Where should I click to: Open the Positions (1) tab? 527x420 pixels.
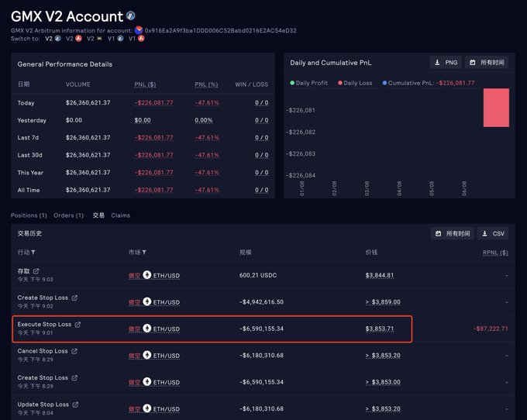(x=29, y=215)
